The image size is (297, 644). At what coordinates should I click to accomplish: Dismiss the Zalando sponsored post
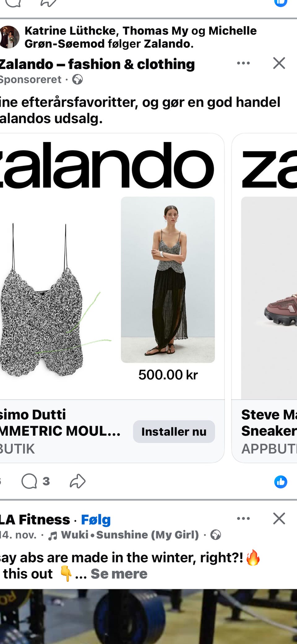click(x=279, y=63)
